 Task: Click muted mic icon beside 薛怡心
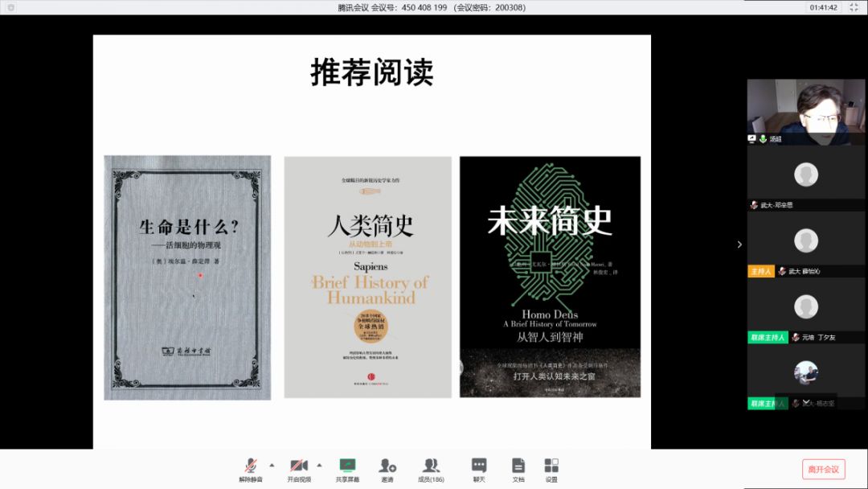click(782, 271)
